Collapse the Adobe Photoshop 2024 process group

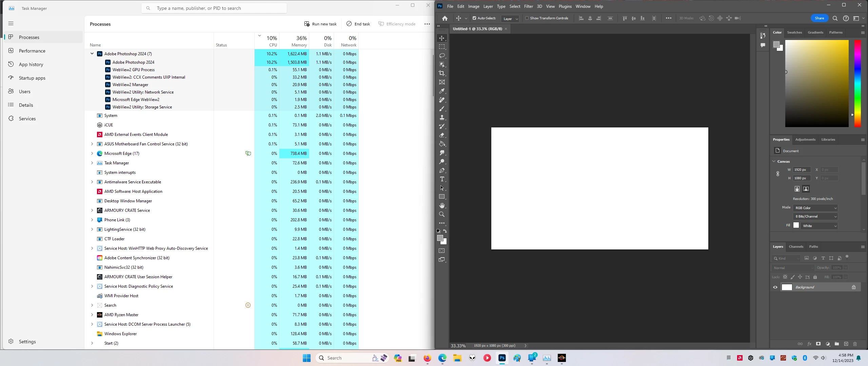(92, 54)
